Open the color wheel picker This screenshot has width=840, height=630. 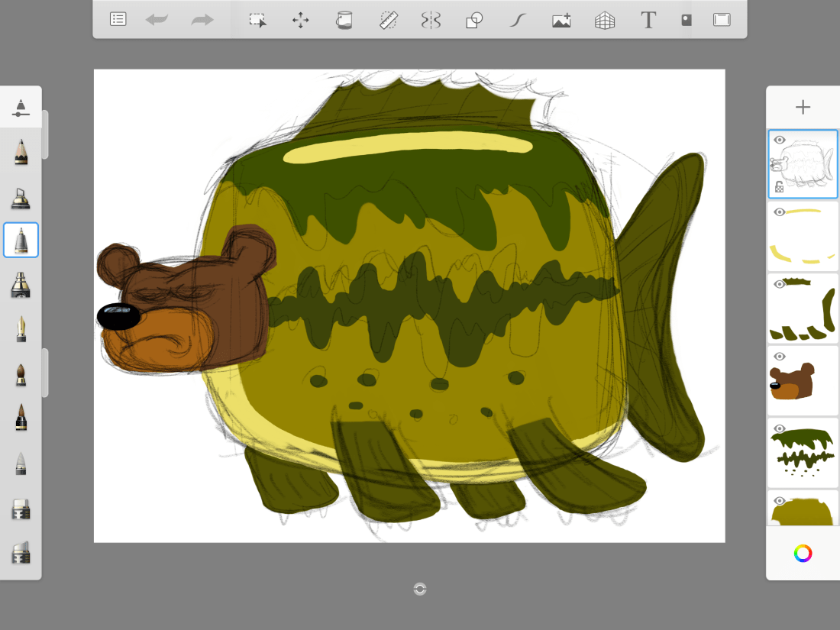803,554
